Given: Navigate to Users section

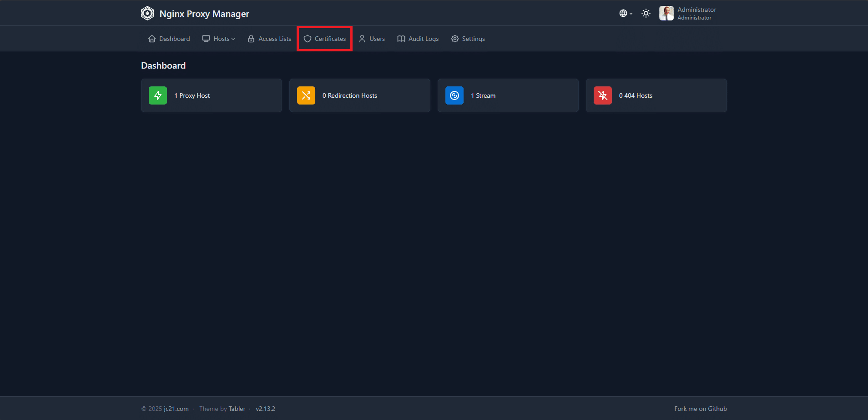Looking at the screenshot, I should click(372, 39).
